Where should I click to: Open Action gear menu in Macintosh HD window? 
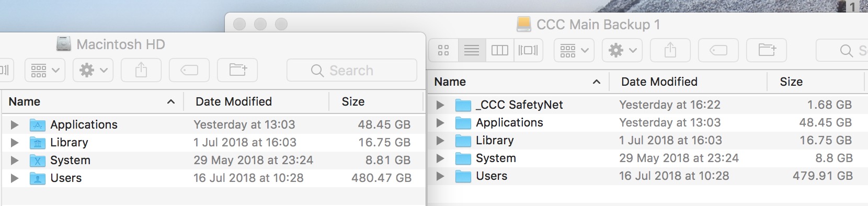click(93, 70)
